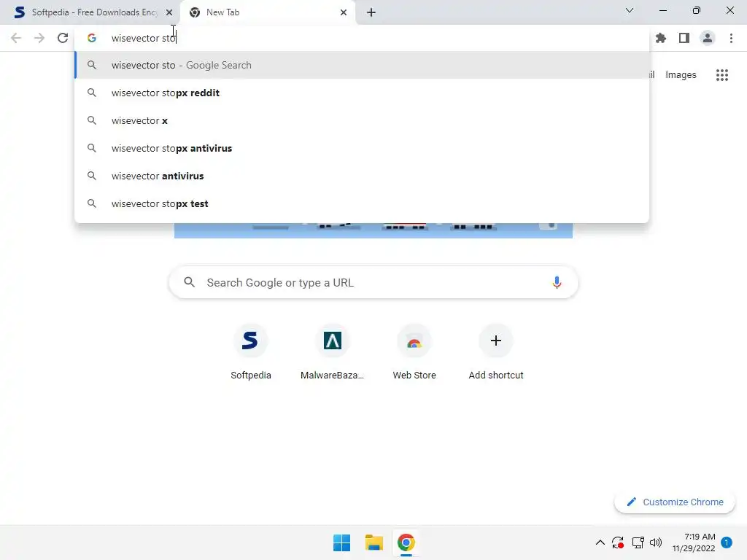Choose 'wisevector stopx antivirus' suggestion
Viewport: 747px width, 560px height.
click(362, 148)
